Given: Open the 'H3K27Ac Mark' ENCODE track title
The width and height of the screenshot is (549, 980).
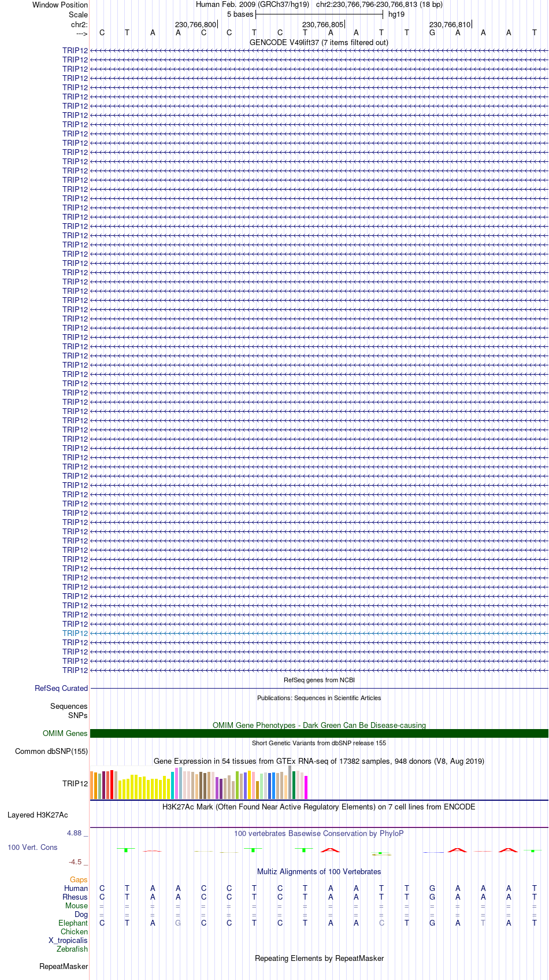Looking at the screenshot, I should (x=319, y=807).
